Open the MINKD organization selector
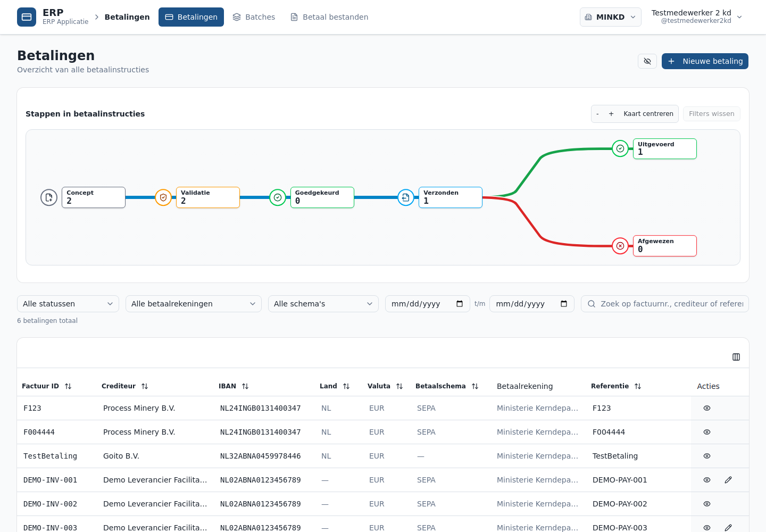Screen dimensions: 766x532 tap(611, 17)
